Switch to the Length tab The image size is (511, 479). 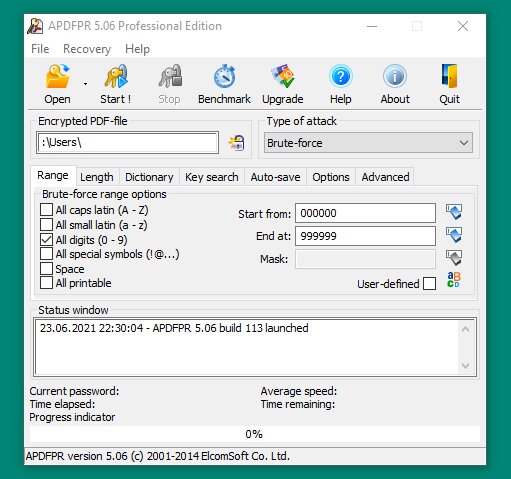tap(97, 177)
